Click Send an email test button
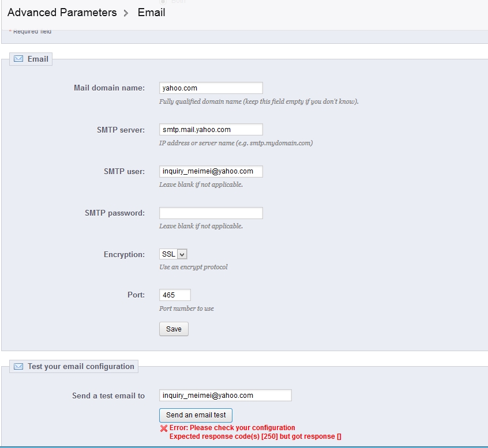 [196, 415]
